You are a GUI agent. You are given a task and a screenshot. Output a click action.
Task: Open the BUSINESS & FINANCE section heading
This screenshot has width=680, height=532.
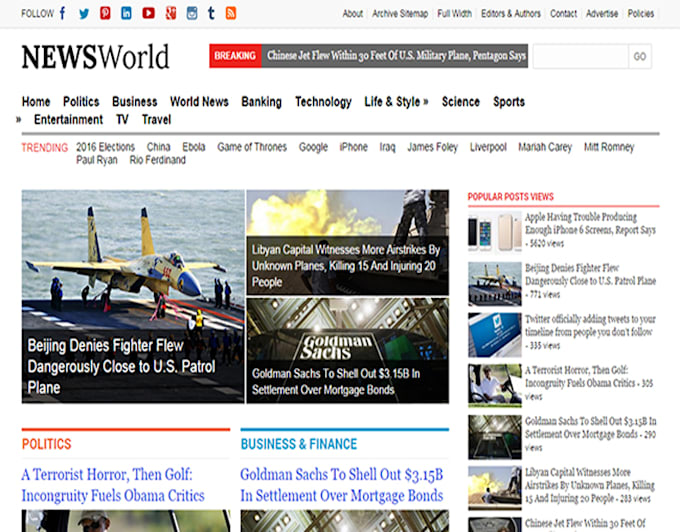[x=299, y=444]
